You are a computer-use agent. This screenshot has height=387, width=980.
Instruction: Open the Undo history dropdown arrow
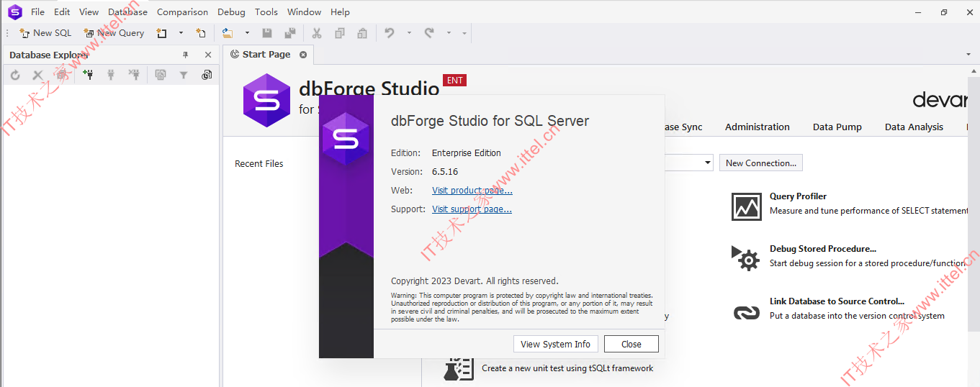click(x=409, y=33)
